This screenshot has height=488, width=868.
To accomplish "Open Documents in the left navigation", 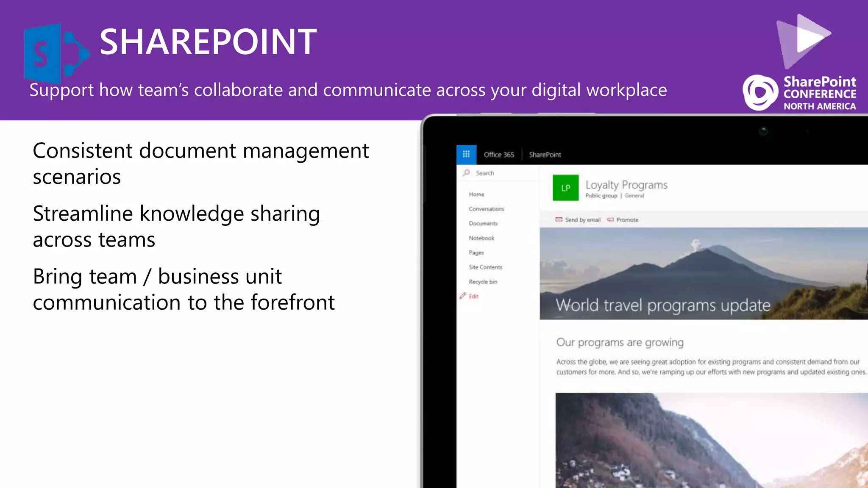I will (x=483, y=223).
